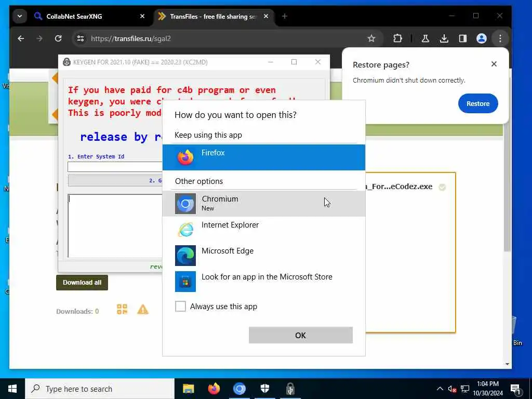This screenshot has height=399, width=532.
Task: Open network status tray icon
Action: 465,389
